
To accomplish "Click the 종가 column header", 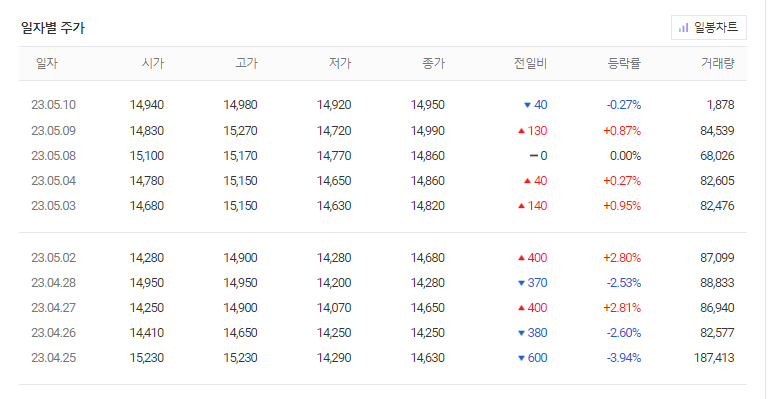I will (433, 63).
